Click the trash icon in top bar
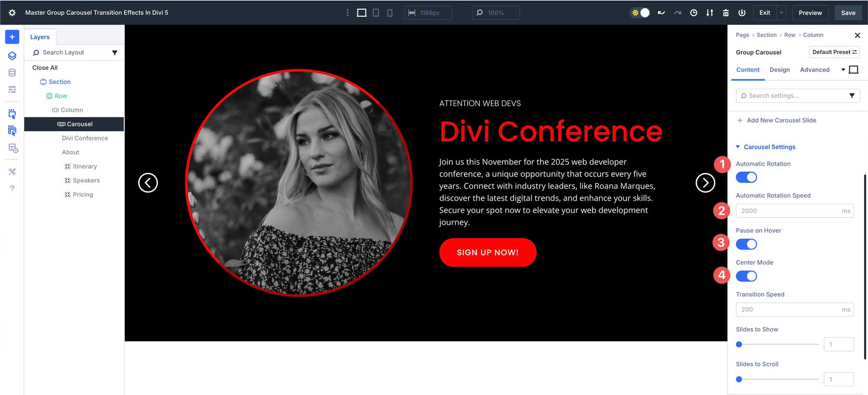The image size is (868, 395). click(726, 13)
